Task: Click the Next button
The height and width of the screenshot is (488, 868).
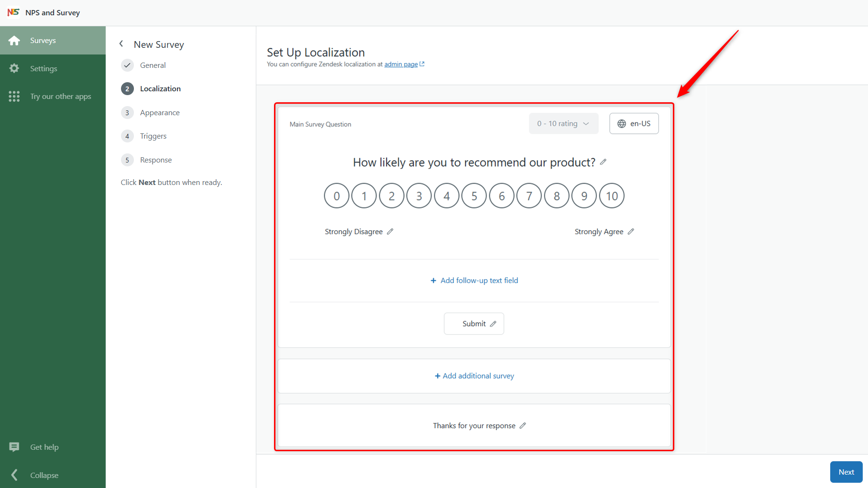Action: pyautogui.click(x=846, y=472)
